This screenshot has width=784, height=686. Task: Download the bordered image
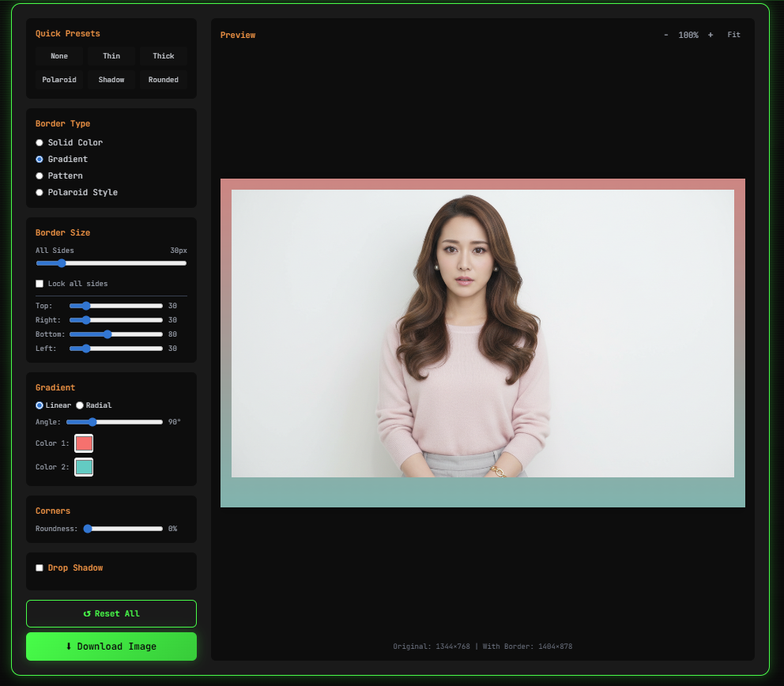pyautogui.click(x=111, y=646)
